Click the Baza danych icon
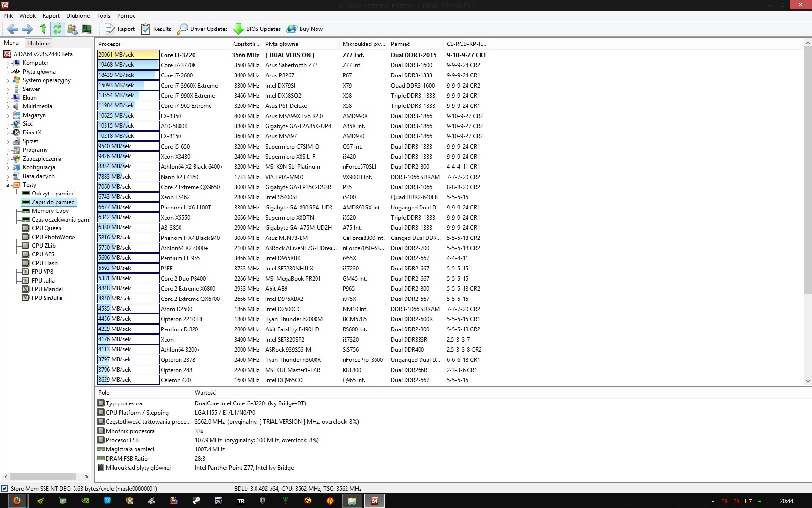 16,176
